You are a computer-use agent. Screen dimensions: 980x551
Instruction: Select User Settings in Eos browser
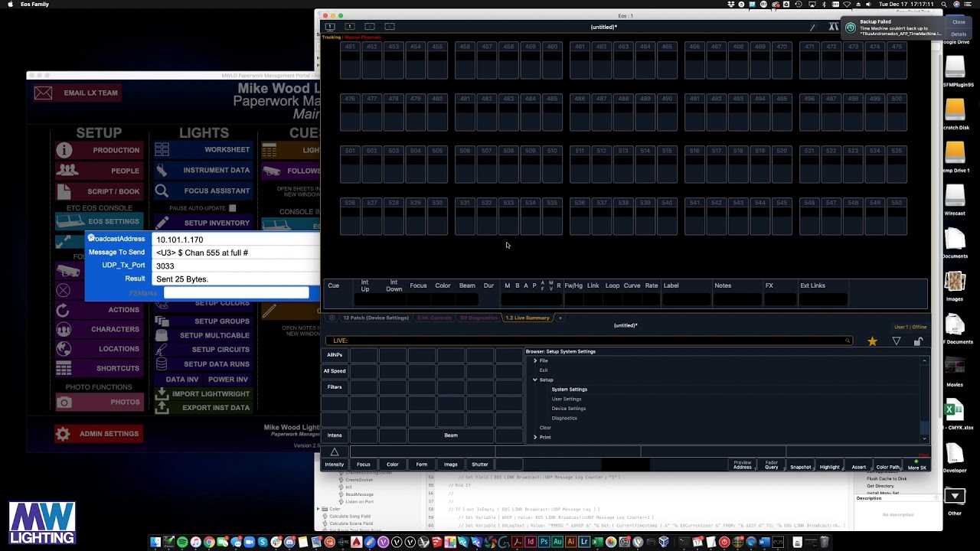tap(567, 399)
